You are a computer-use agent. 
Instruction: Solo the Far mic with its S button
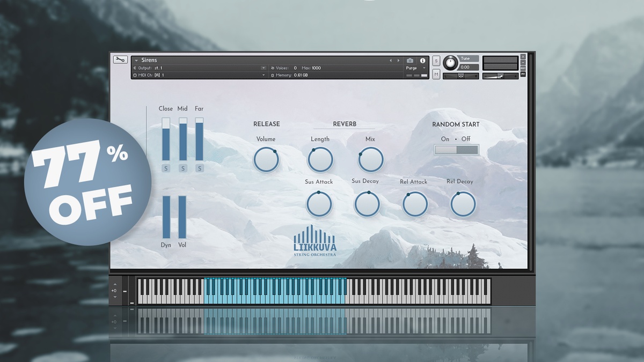tap(200, 168)
